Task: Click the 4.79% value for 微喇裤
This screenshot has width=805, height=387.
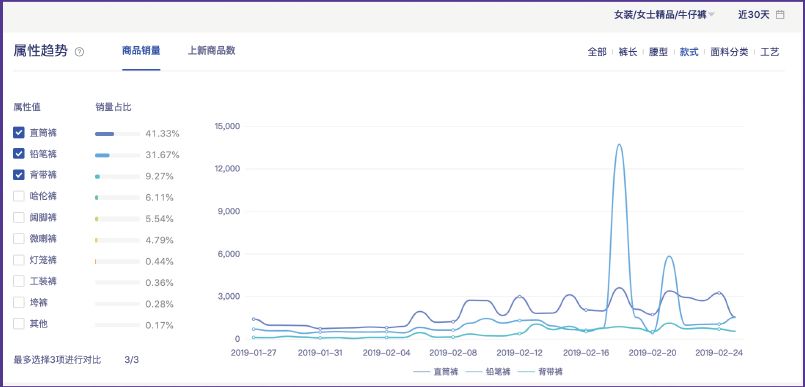Action: [x=159, y=240]
